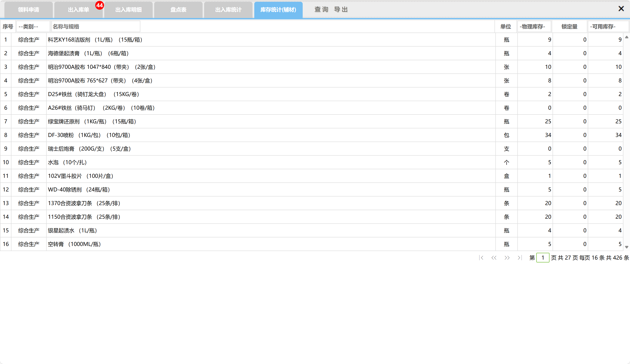This screenshot has height=364, width=630.
Task: Open the 盘点表 tab
Action: point(178,10)
